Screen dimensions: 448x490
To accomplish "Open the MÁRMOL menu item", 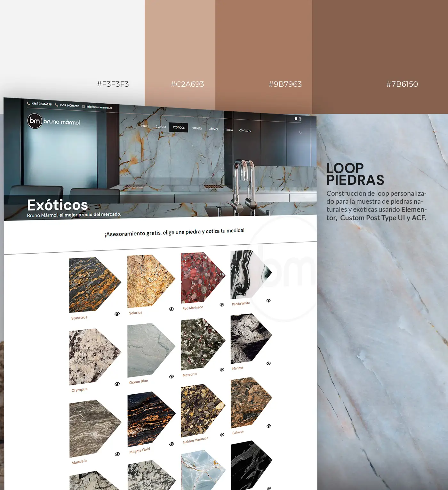I will (x=213, y=129).
